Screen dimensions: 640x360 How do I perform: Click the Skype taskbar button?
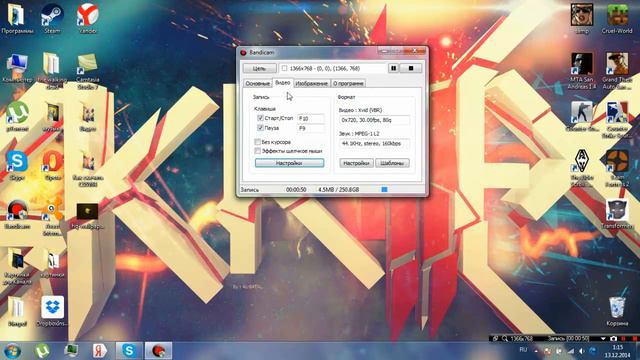point(129,351)
